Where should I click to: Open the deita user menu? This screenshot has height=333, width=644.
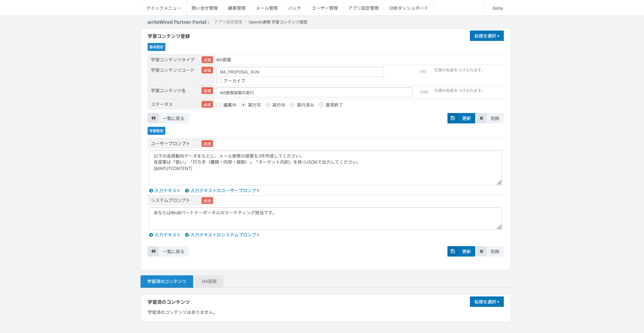click(497, 8)
